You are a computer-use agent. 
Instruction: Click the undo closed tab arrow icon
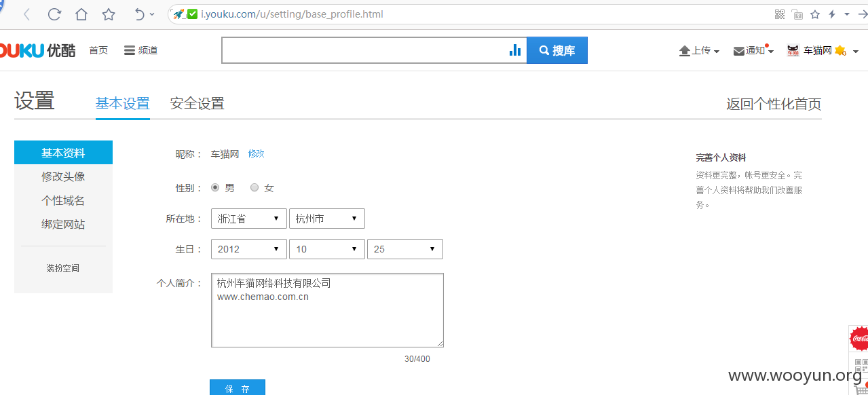(139, 14)
